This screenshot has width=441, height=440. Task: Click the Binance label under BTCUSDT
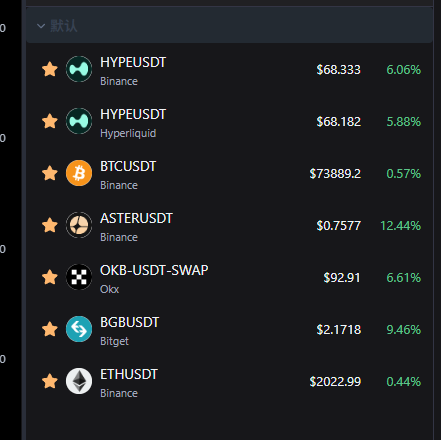click(x=119, y=185)
